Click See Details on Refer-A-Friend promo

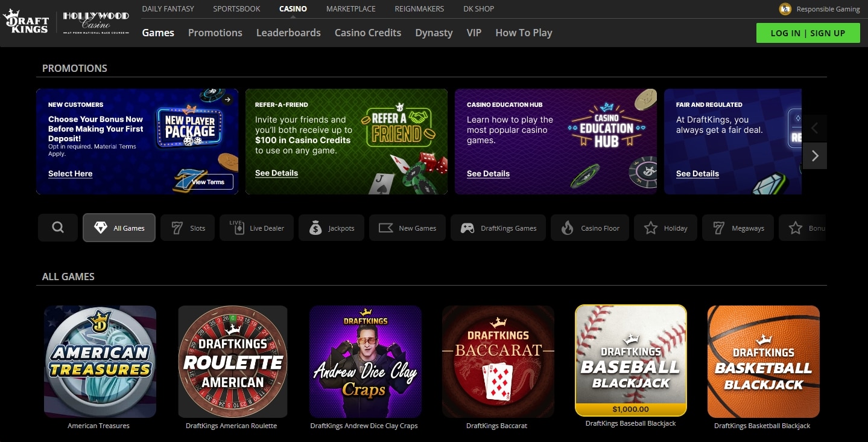276,173
